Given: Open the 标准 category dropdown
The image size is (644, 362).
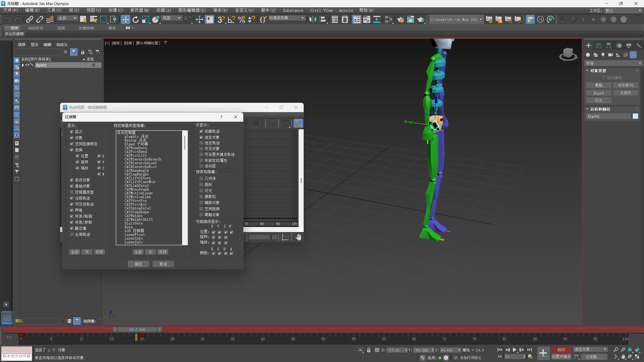Looking at the screenshot, I should coord(613,63).
